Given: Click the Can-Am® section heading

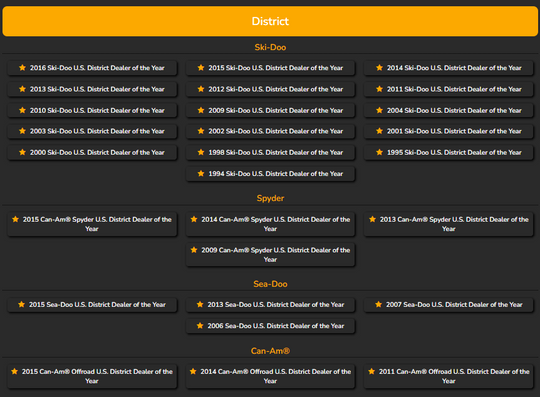Looking at the screenshot, I should (x=270, y=351).
